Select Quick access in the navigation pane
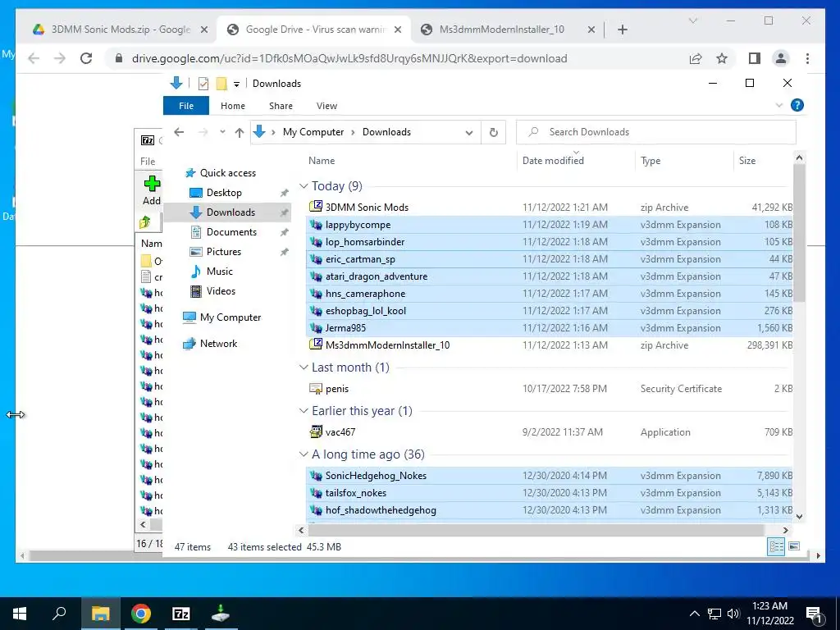Screen dimensions: 840x630 [x=228, y=172]
